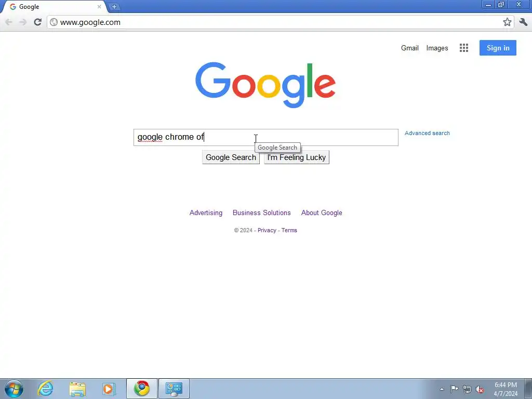
Task: Click the muted volume tray icon
Action: point(480,389)
